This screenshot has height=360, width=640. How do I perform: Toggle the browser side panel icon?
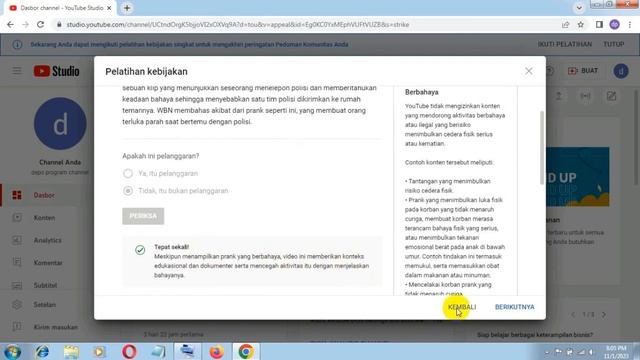[x=599, y=24]
